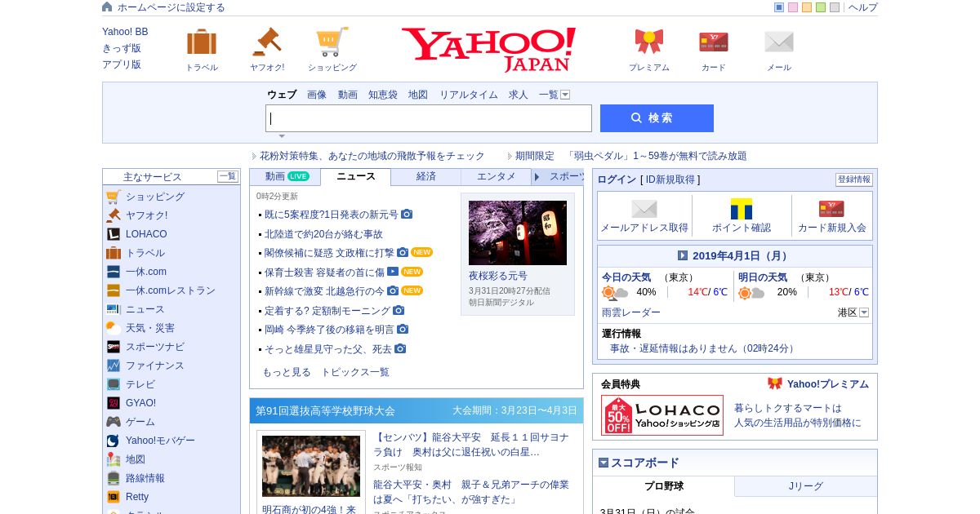Focus the web search input field
This screenshot has width=980, height=514.
429,118
